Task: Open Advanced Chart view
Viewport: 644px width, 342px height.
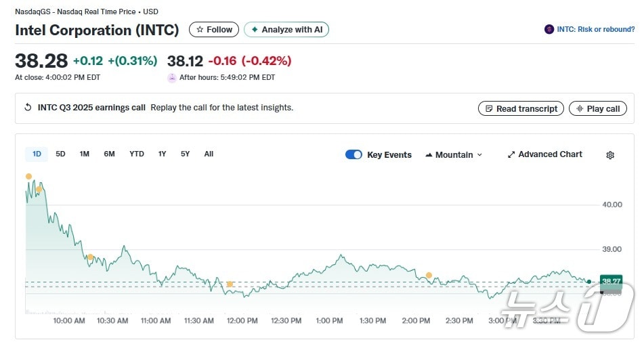Action: (x=544, y=154)
